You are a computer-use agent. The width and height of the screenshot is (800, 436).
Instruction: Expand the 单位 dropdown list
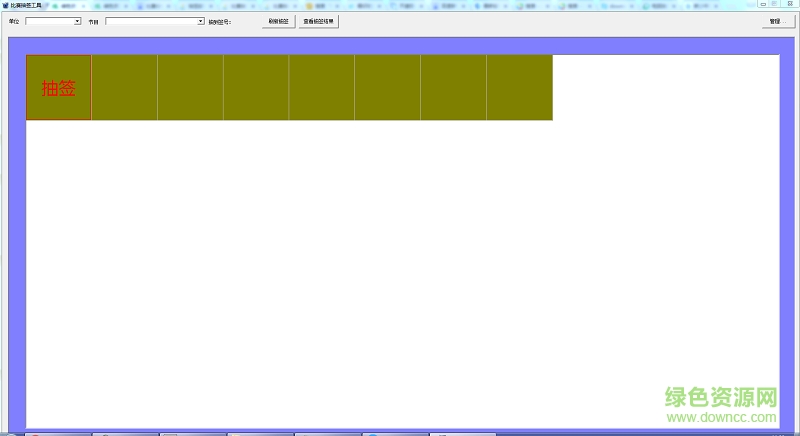tap(77, 21)
